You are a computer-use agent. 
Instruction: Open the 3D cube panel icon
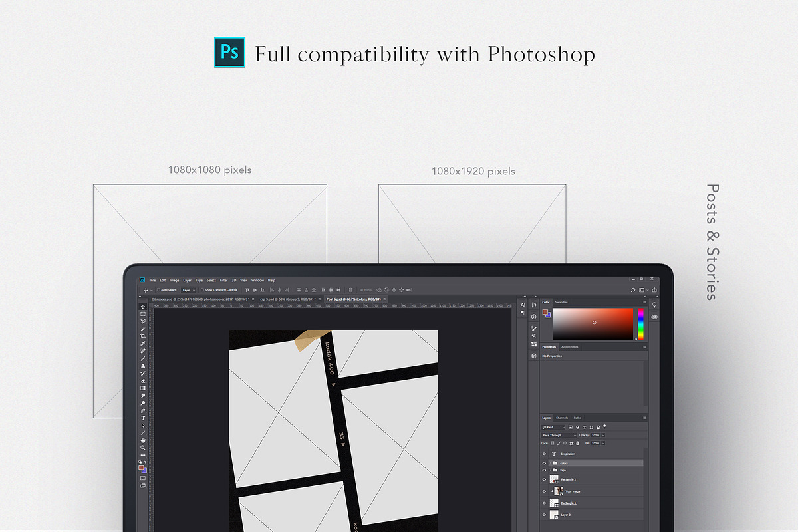point(534,356)
